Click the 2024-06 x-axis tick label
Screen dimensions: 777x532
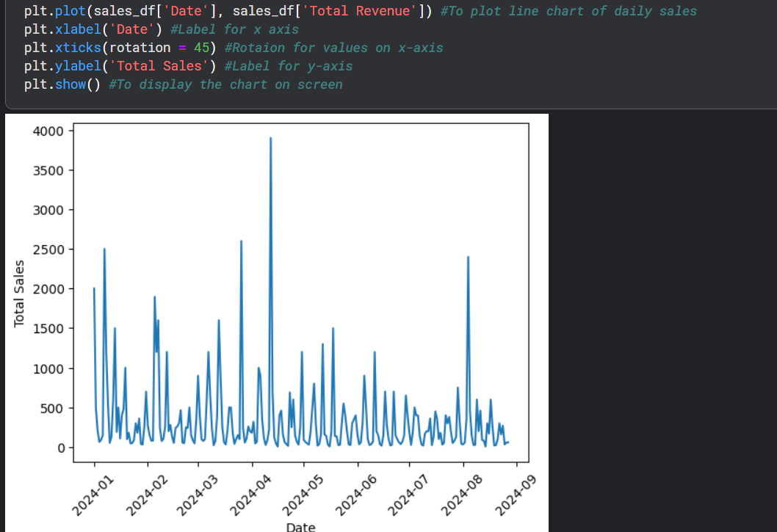[x=355, y=495]
